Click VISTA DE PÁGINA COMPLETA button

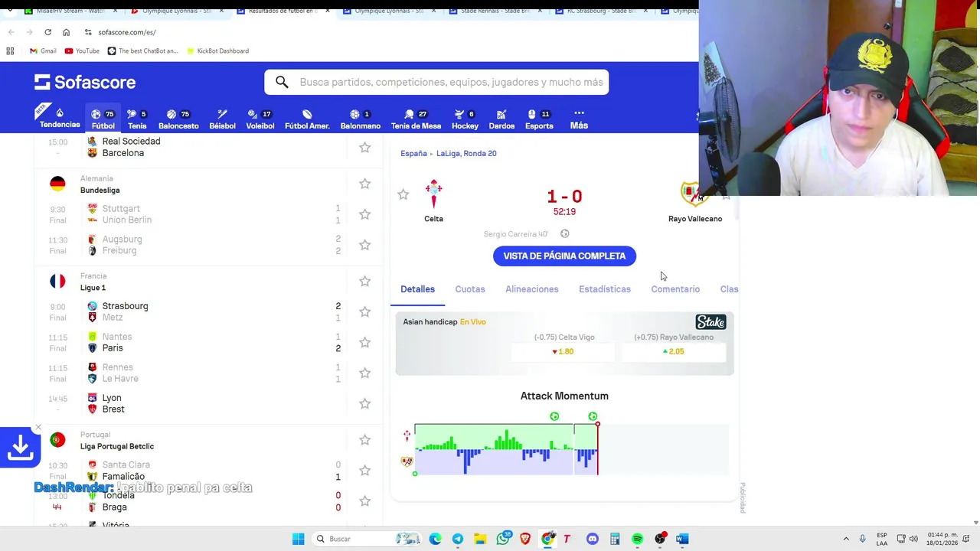click(564, 256)
